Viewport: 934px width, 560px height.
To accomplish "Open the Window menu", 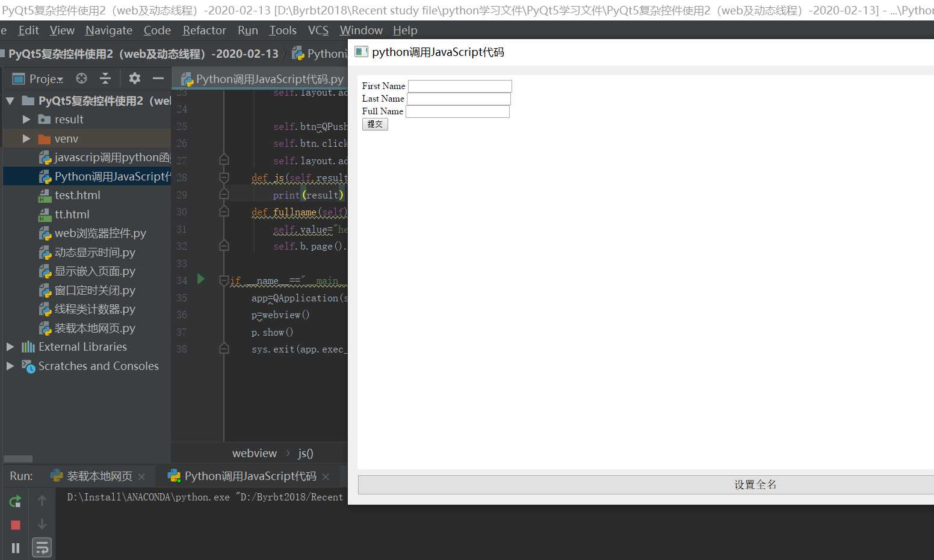I will [x=361, y=30].
